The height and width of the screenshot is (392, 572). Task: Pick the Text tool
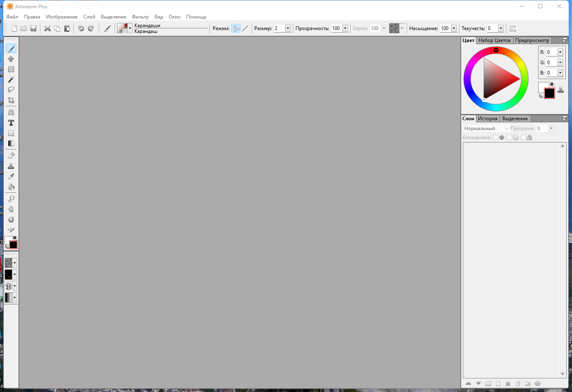11,123
